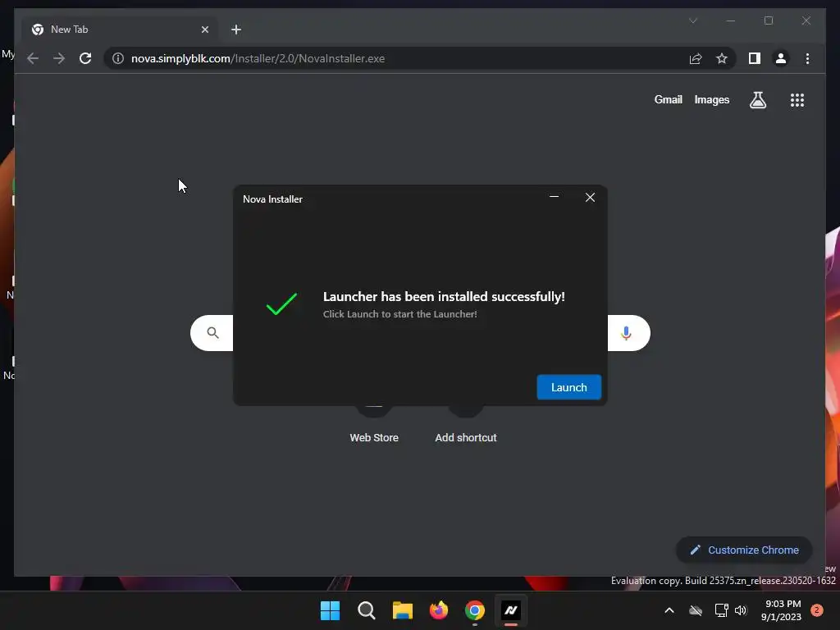Open Windows taskbar search
Image resolution: width=840 pixels, height=630 pixels.
367,610
